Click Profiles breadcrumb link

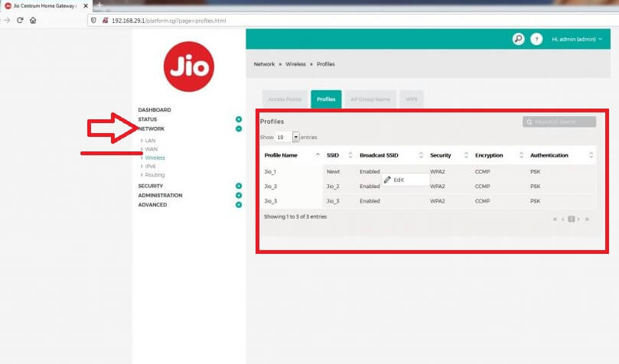tap(326, 64)
